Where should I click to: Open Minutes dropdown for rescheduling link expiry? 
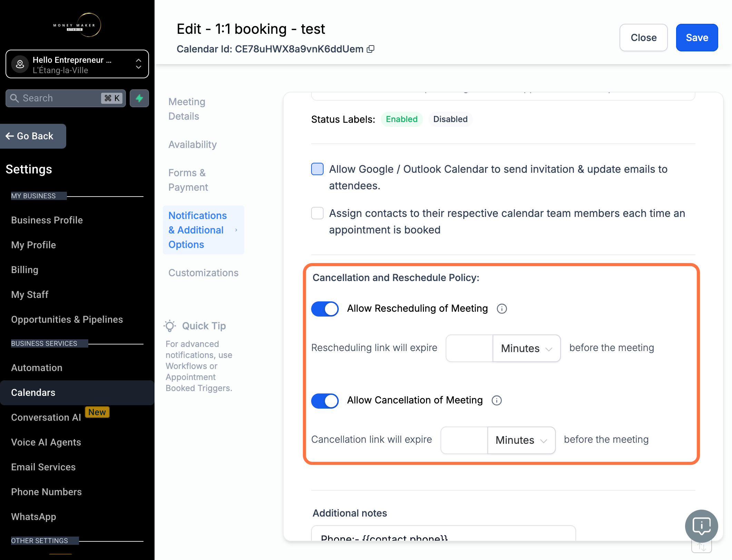click(526, 348)
